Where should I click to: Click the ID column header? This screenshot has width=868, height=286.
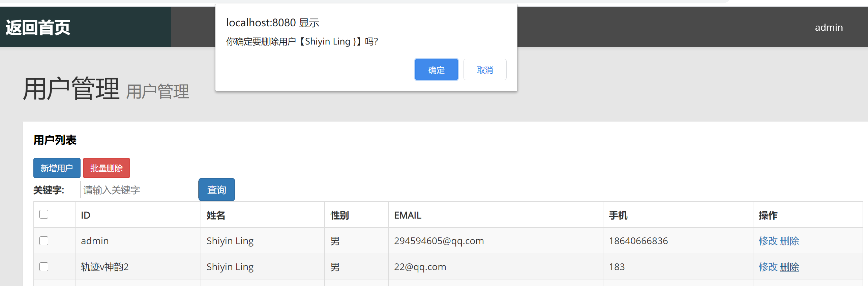click(x=86, y=215)
